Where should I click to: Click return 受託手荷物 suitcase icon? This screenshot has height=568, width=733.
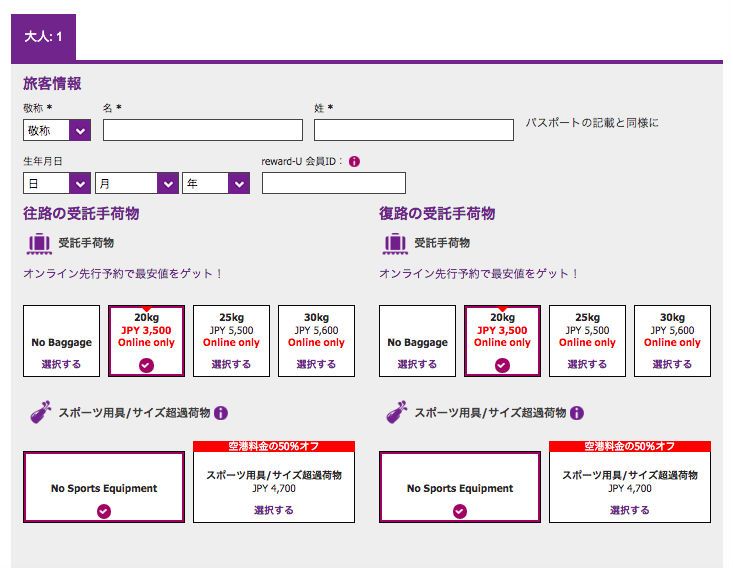(x=395, y=243)
